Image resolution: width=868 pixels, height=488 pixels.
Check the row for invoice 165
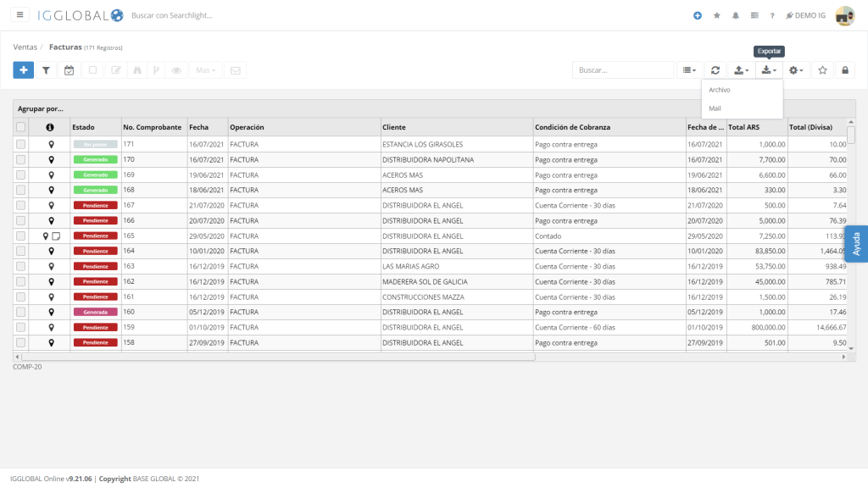(20, 236)
